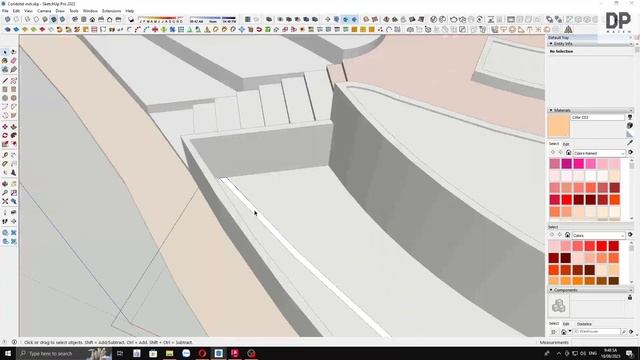This screenshot has width=640, height=360.
Task: Open Details menu beside lower Colors dropdown
Action: pyautogui.click(x=631, y=235)
